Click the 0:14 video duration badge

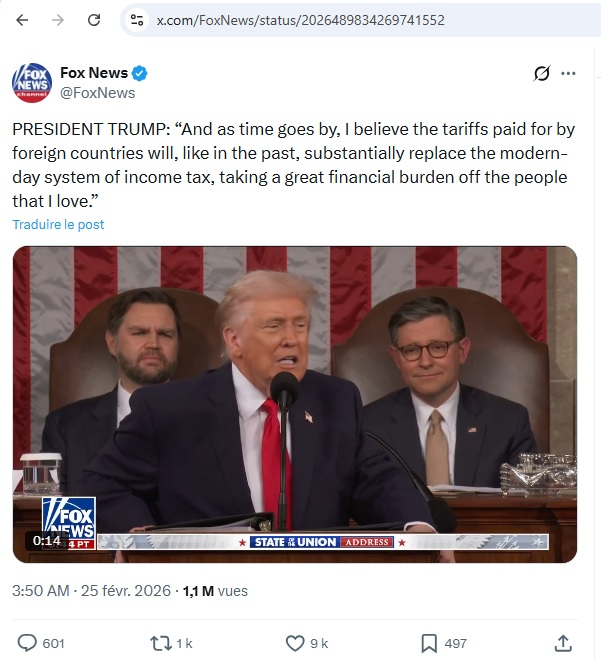[47, 540]
